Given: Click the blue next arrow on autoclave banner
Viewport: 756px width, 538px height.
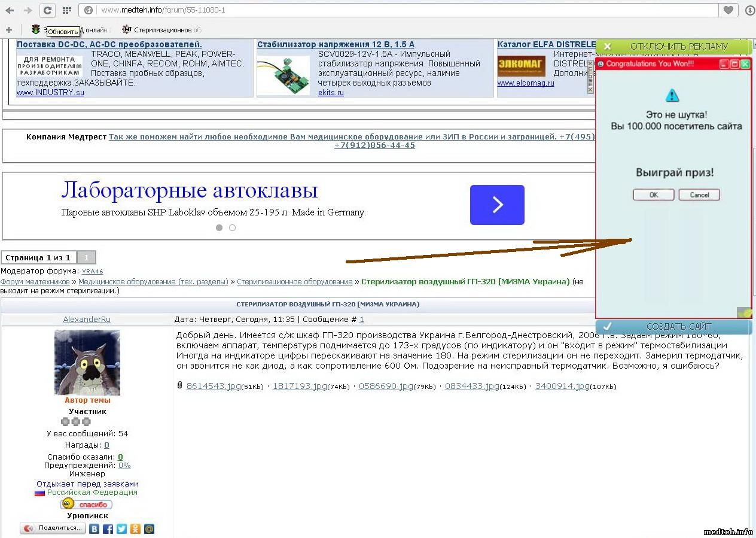Looking at the screenshot, I should point(497,205).
